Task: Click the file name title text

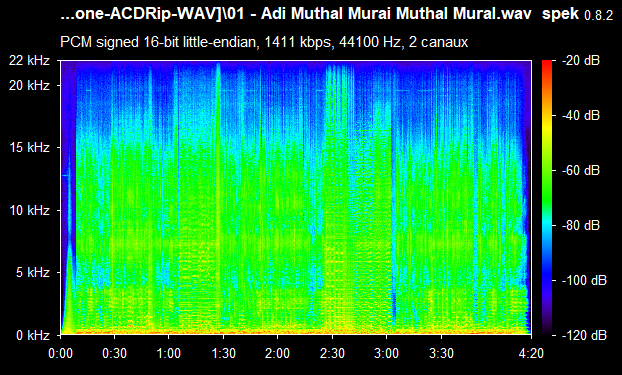Action: click(x=296, y=14)
